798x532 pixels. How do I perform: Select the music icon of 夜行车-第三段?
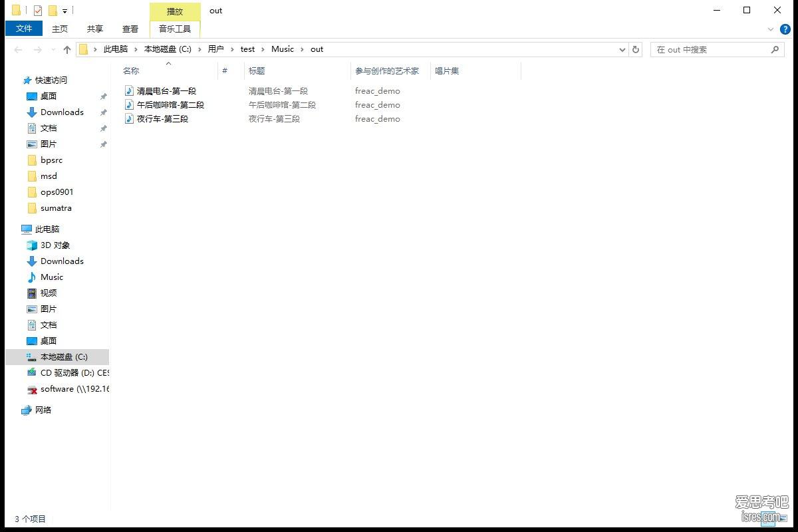pos(130,118)
